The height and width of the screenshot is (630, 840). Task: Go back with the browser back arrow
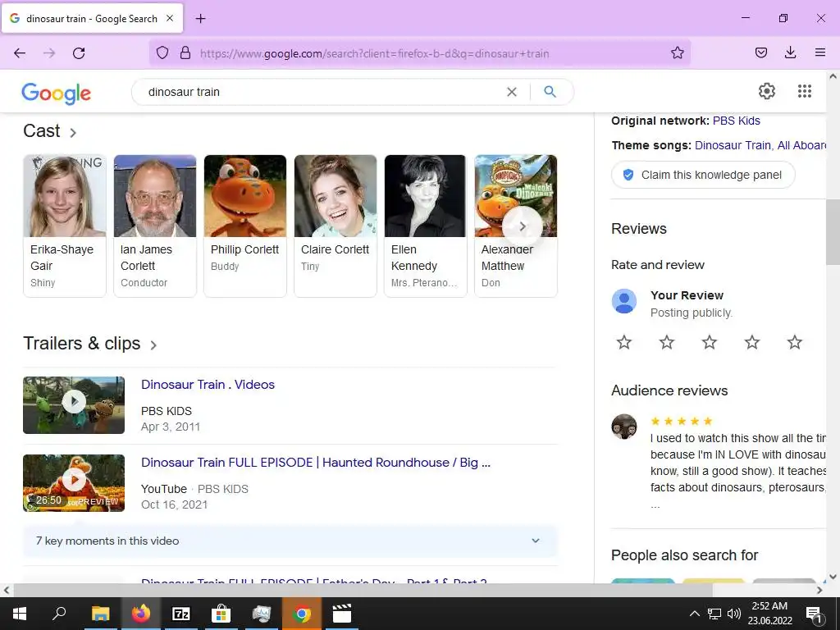[20, 53]
